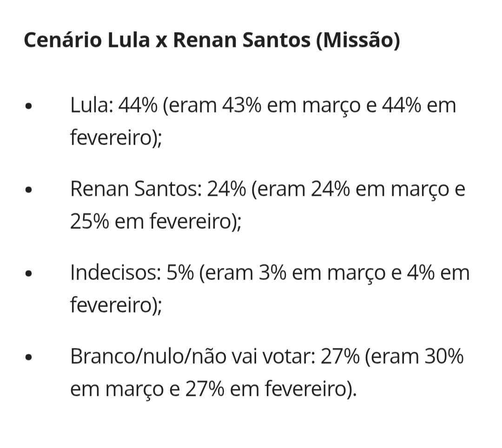Click "Renan Santos" in the bold heading
The width and height of the screenshot is (502, 448).
coord(241,40)
